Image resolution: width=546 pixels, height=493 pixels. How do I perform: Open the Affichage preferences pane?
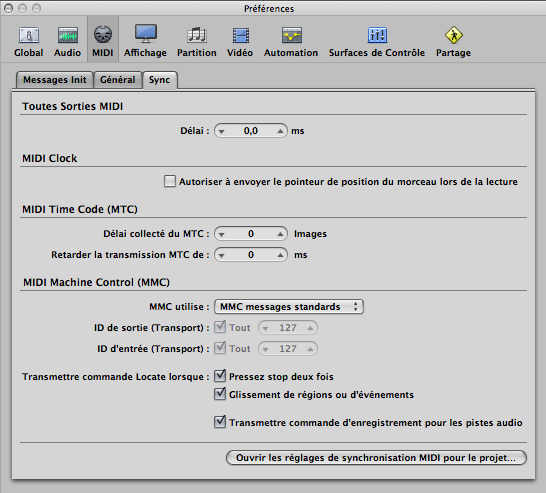tap(145, 41)
